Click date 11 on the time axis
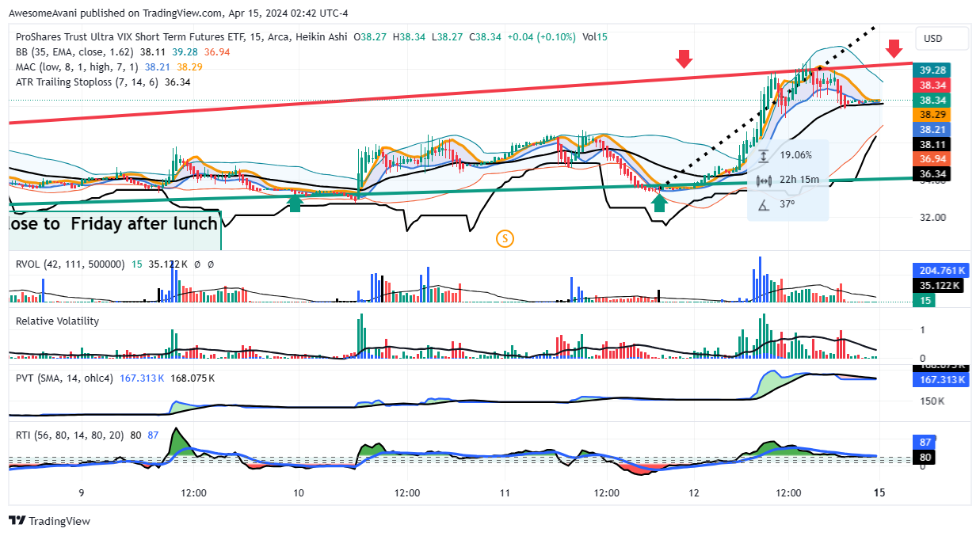This screenshot has height=536, width=980. (506, 492)
